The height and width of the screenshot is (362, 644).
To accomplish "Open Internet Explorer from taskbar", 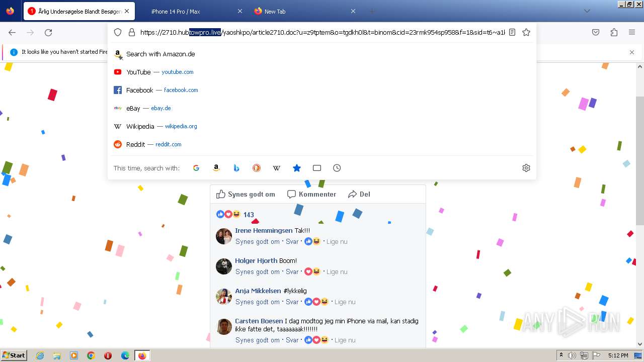I will tap(40, 355).
